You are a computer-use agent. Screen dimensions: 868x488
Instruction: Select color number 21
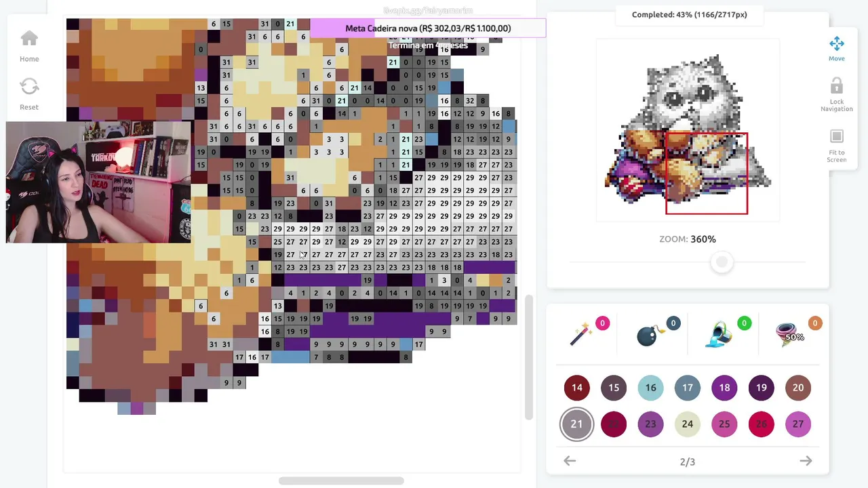(x=576, y=424)
